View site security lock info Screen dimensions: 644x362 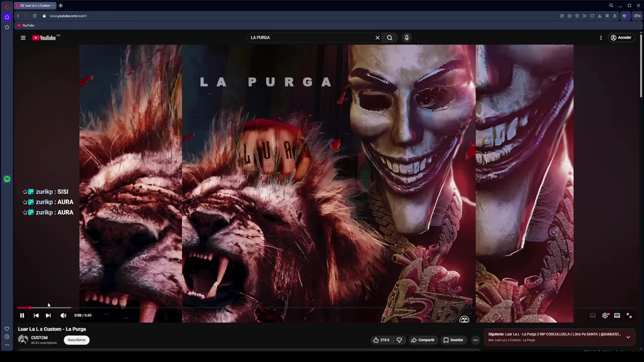tap(44, 16)
